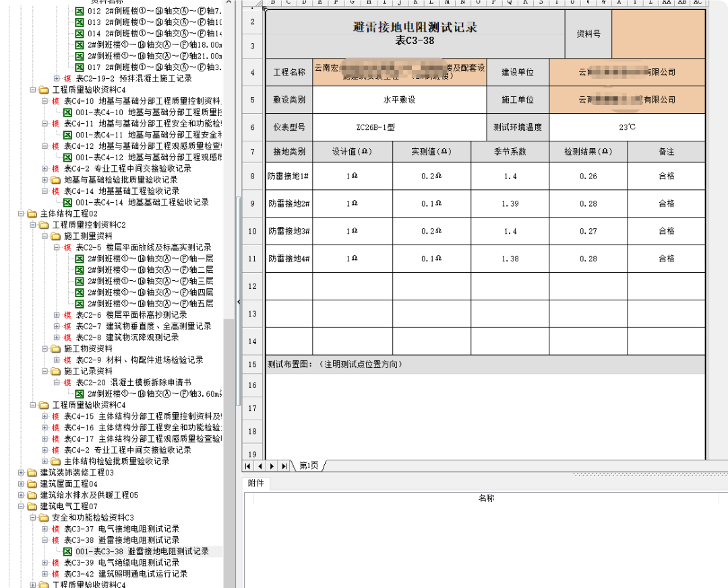The width and height of the screenshot is (728, 588).
Task: Click the folder icon of 主体结构工程02
Action: click(32, 214)
